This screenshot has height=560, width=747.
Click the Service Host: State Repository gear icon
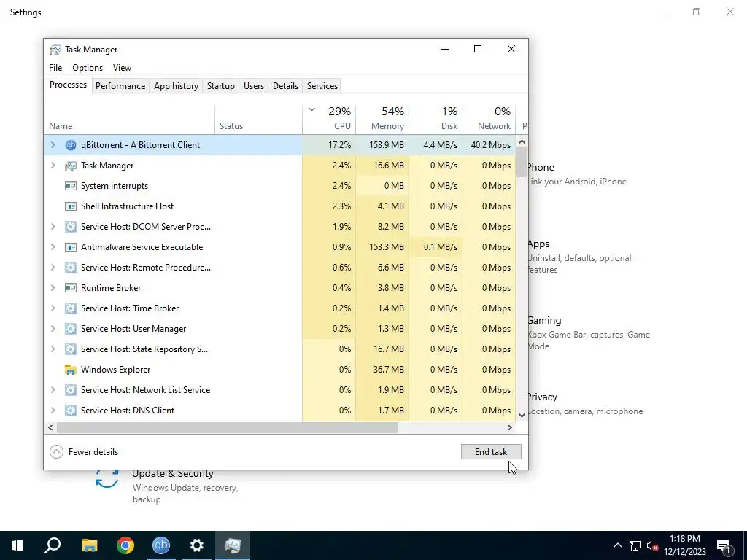71,349
